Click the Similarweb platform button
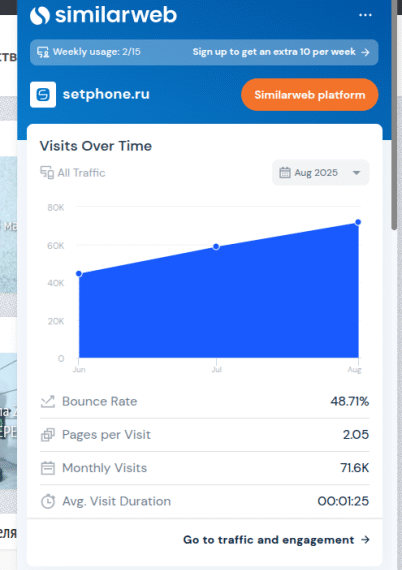 click(310, 95)
